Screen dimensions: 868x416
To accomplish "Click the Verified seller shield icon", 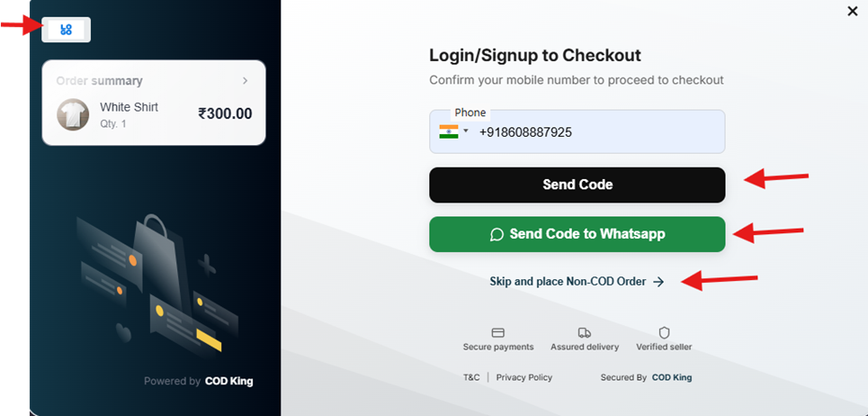I will click(x=664, y=332).
